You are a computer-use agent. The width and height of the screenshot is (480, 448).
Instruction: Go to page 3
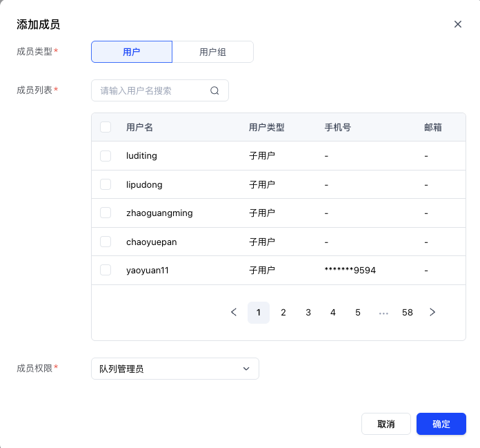(308, 313)
